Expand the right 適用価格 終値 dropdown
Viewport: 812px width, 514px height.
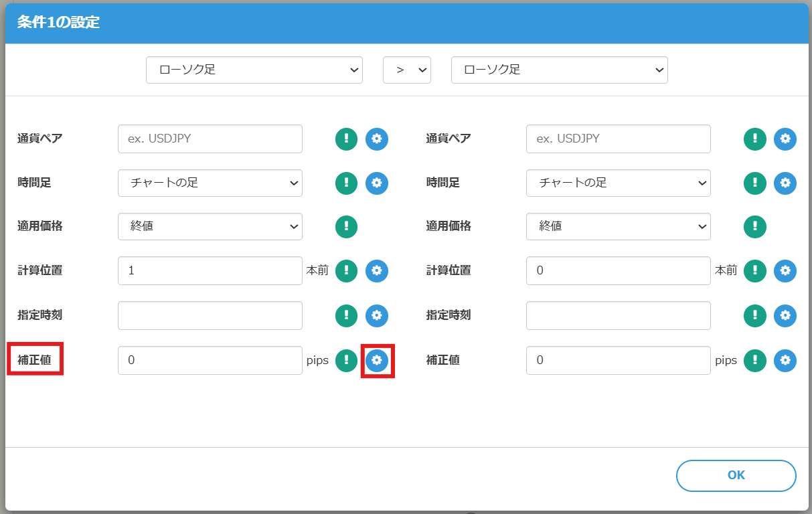618,226
